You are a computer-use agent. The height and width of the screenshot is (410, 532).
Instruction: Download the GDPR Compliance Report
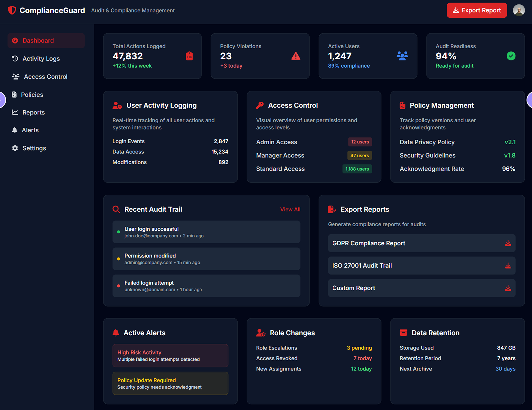pos(508,243)
